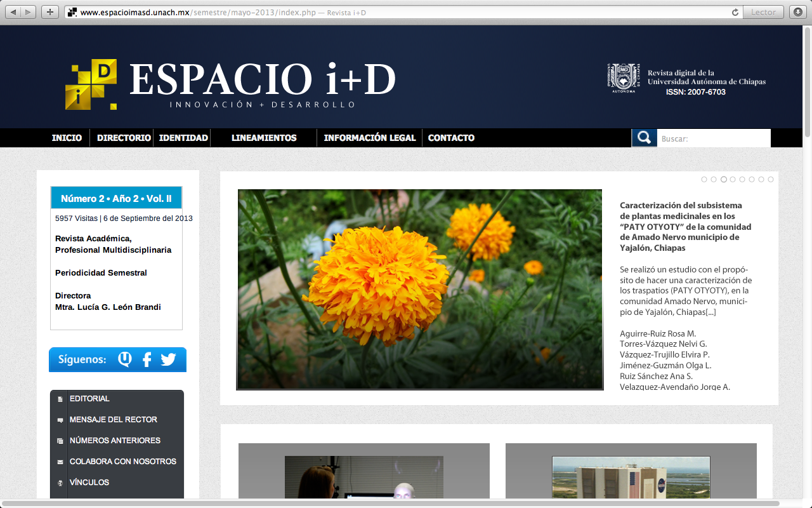Viewport: 812px width, 508px height.
Task: Select the first slideshow dot indicator
Action: [704, 180]
